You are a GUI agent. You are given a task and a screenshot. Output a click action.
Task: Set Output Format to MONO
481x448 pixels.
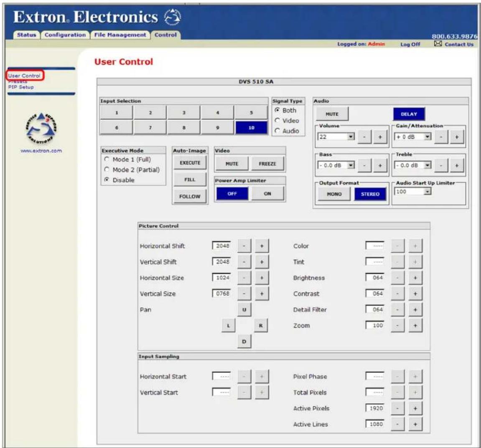pyautogui.click(x=334, y=194)
